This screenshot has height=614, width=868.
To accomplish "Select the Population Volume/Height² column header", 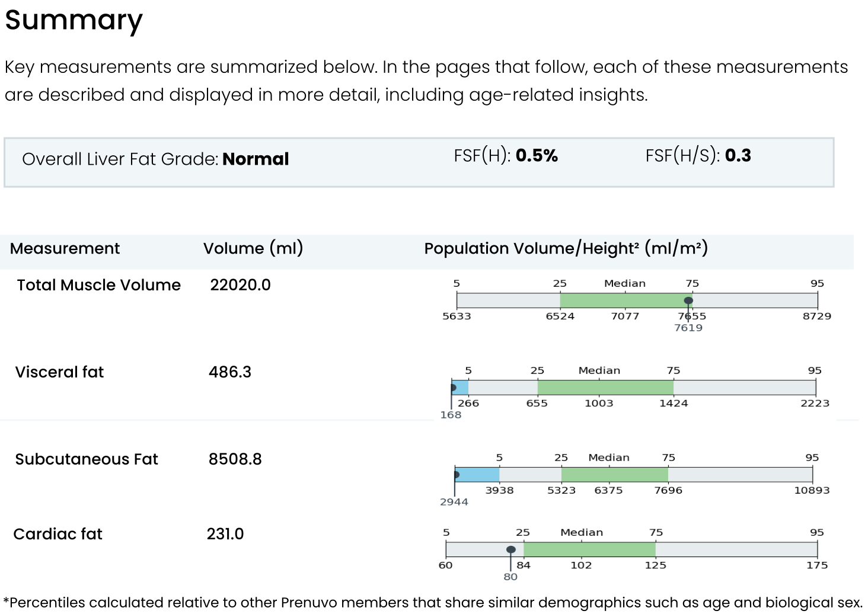I will pyautogui.click(x=566, y=248).
